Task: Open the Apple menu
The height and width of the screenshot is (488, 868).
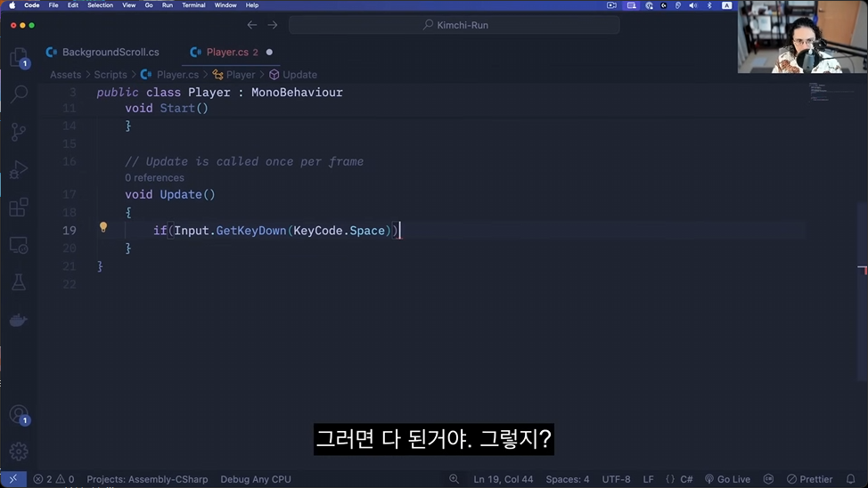Action: (x=12, y=5)
